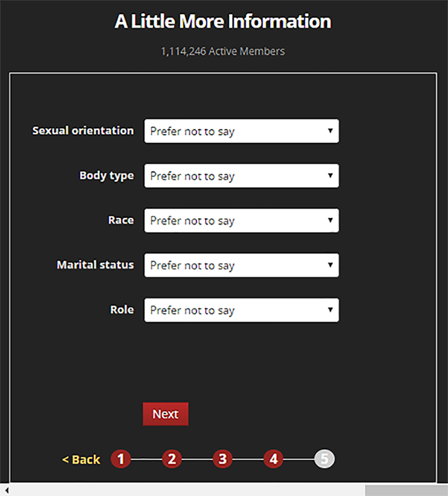This screenshot has height=496, width=448.
Task: Click the Sexual orientation dropdown arrow
Action: [330, 131]
